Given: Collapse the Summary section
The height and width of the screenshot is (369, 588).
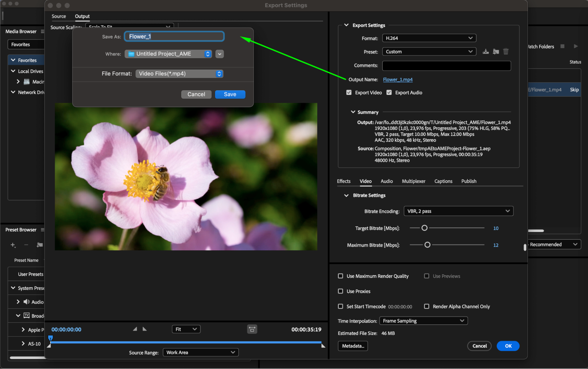Looking at the screenshot, I should coord(353,112).
